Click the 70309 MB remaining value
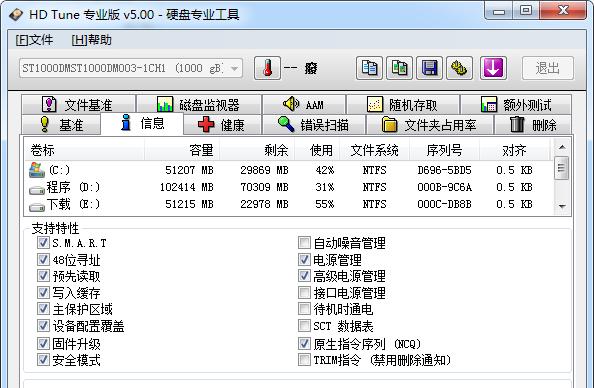This screenshot has height=388, width=594. point(264,187)
